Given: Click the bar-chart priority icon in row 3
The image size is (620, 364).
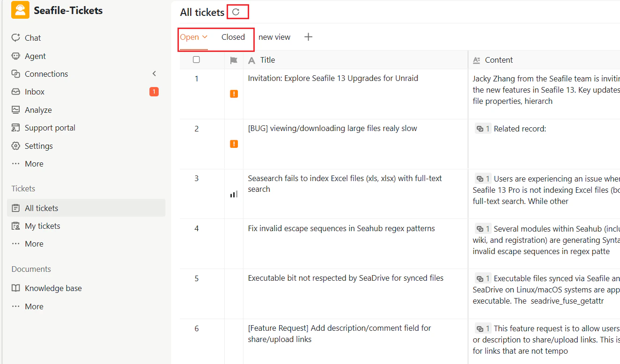Looking at the screenshot, I should (234, 194).
